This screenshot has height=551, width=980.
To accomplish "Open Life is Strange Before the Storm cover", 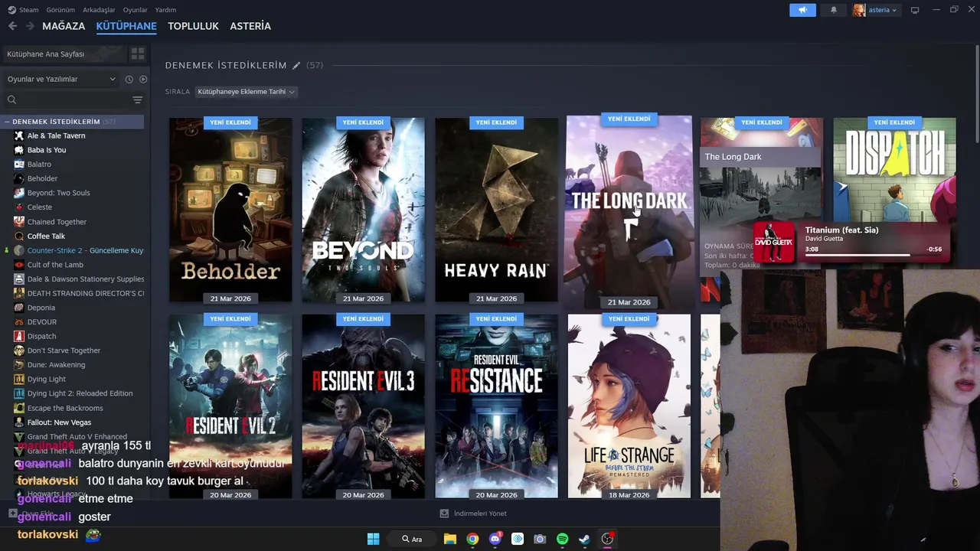I will tap(629, 406).
